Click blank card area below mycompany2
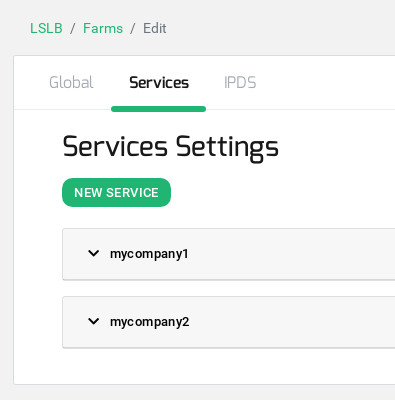This screenshot has height=400, width=395. click(x=204, y=366)
